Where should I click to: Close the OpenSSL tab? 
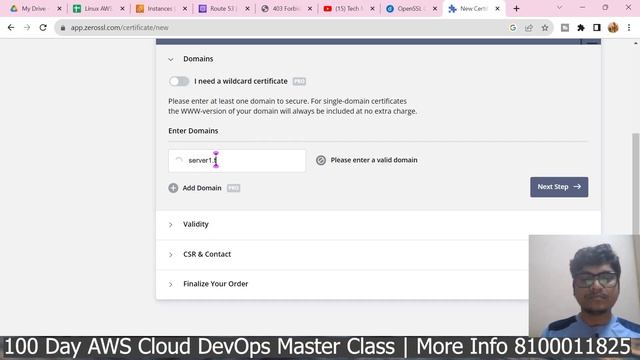[x=435, y=9]
